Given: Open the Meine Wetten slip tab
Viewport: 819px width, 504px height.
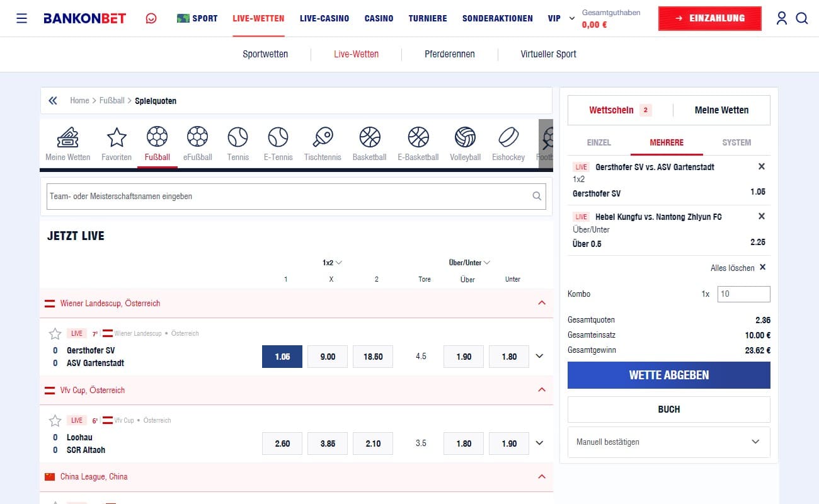Looking at the screenshot, I should [x=722, y=110].
